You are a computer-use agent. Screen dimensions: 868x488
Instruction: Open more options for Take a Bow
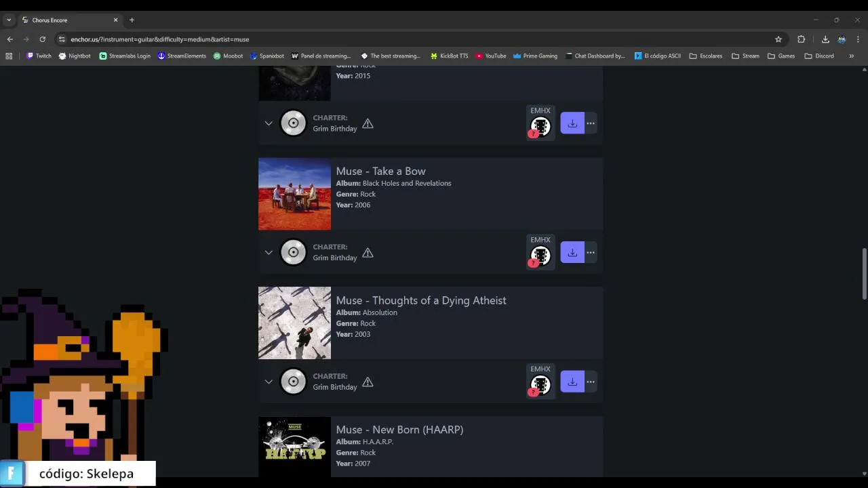pyautogui.click(x=591, y=253)
